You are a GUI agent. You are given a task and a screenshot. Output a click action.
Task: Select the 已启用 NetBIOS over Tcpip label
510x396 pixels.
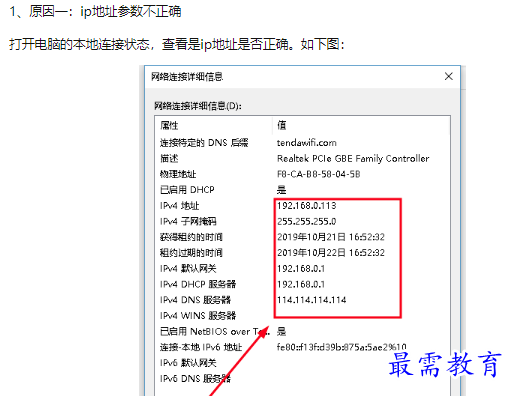(x=215, y=331)
